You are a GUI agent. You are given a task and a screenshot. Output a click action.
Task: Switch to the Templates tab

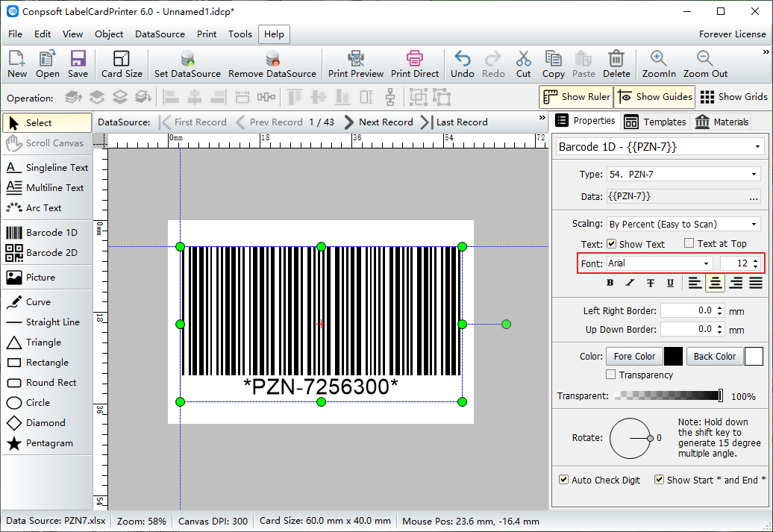point(654,122)
